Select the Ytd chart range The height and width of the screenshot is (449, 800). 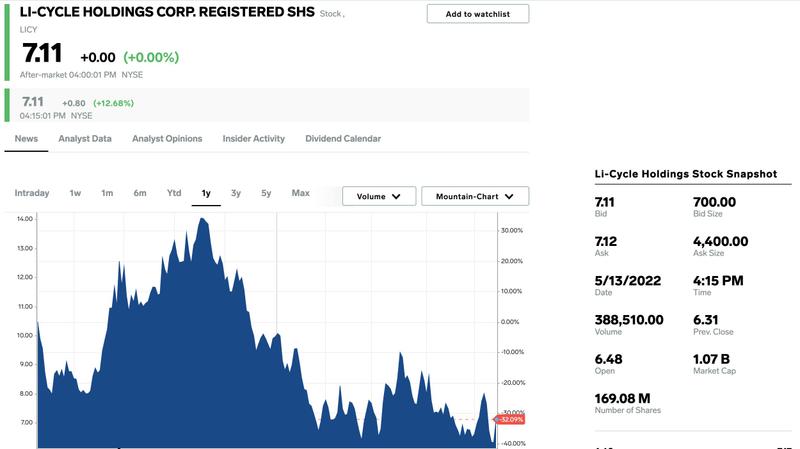(174, 193)
